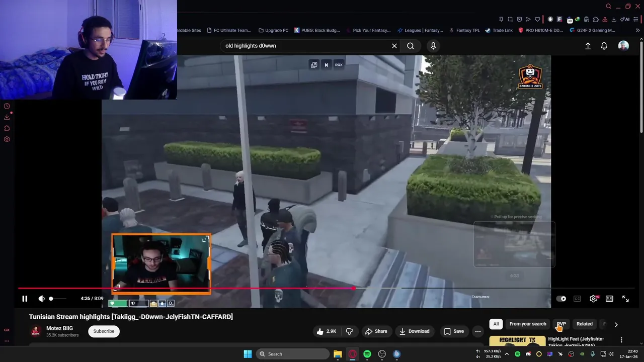Screen dimensions: 644x362
Task: Open the 'FC Ultimate Team...' bookmark
Action: coord(229,30)
